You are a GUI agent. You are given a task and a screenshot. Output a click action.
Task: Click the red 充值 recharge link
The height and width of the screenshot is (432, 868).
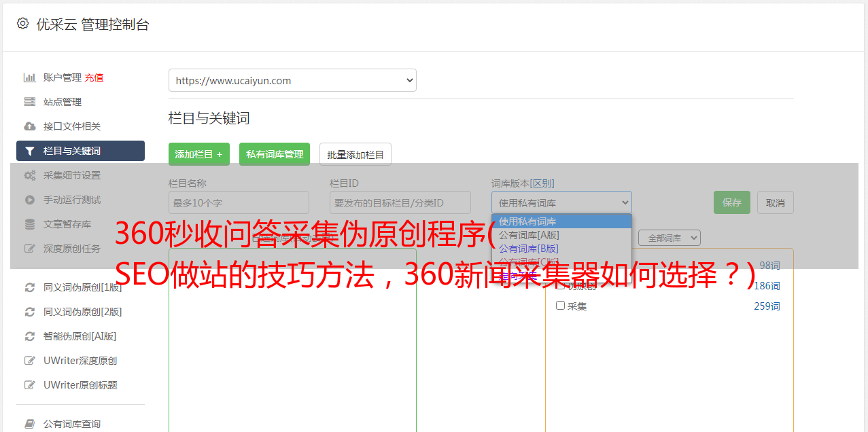(94, 77)
